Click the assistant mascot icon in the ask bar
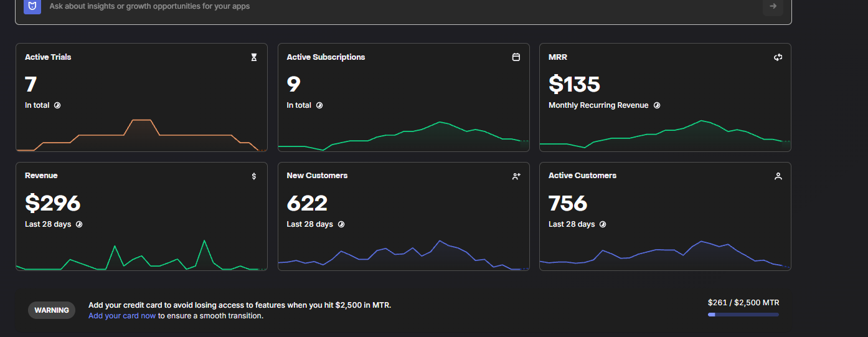 tap(32, 6)
